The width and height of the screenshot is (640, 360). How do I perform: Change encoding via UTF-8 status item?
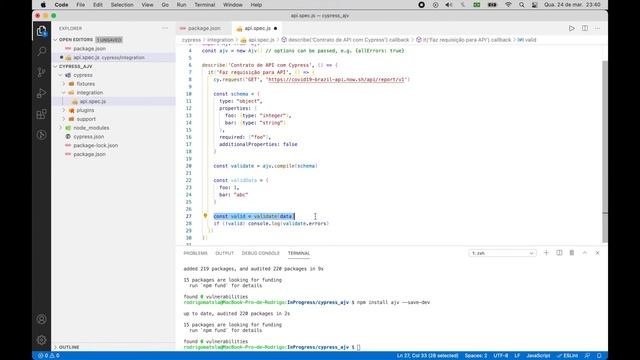click(x=501, y=356)
